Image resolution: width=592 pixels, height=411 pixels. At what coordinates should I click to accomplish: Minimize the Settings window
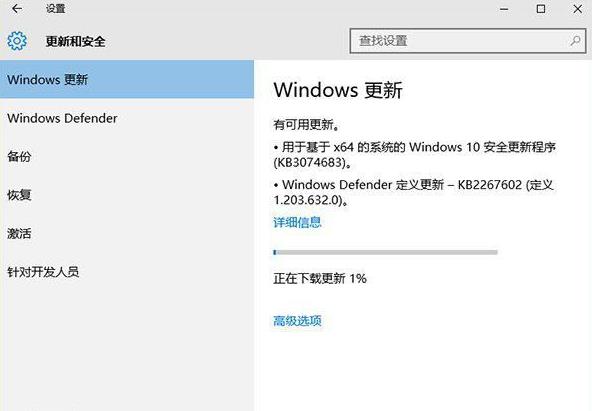[504, 9]
